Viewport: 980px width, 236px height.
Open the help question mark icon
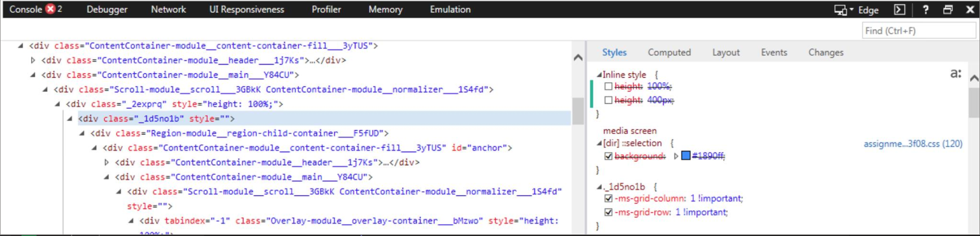point(925,10)
